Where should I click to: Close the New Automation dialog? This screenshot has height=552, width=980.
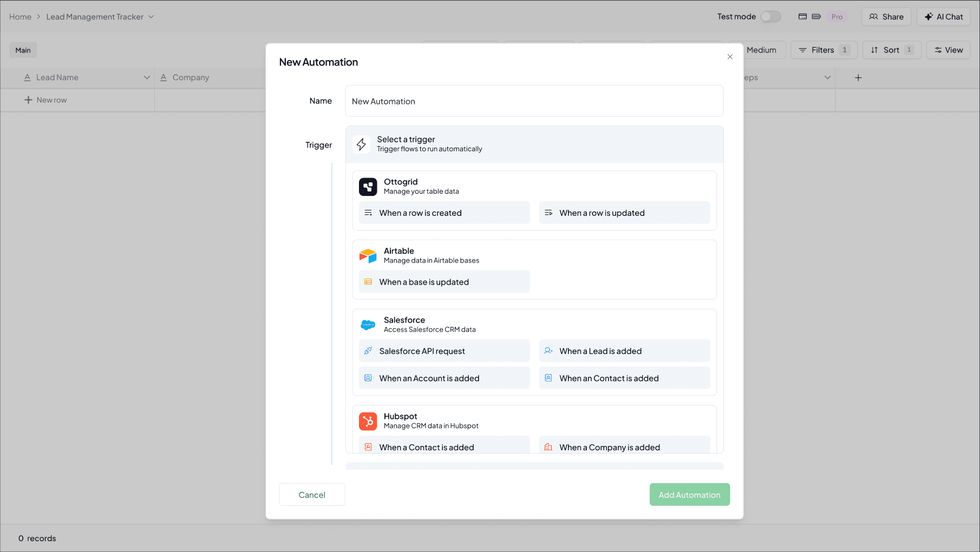pyautogui.click(x=730, y=57)
